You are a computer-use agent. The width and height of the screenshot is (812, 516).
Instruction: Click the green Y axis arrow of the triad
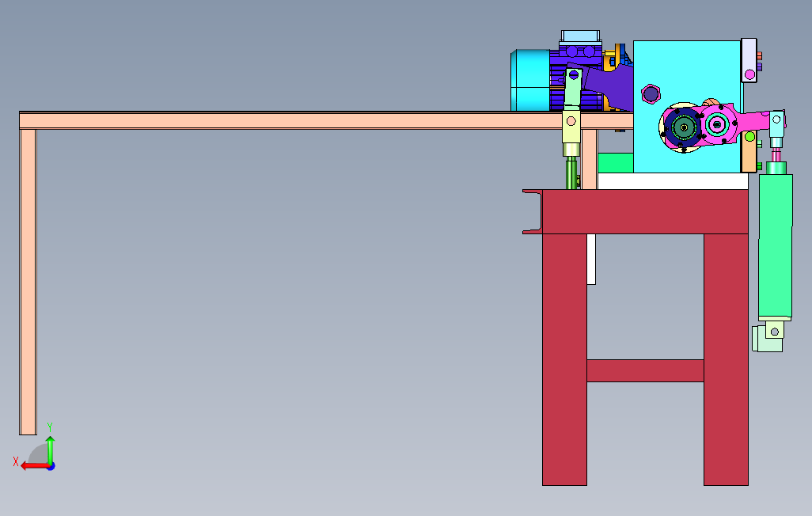click(50, 450)
